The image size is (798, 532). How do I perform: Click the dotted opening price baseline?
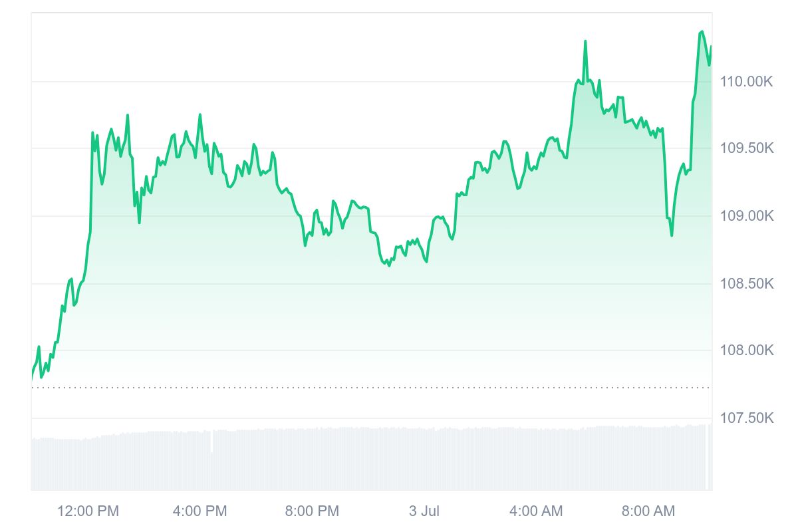332,387
